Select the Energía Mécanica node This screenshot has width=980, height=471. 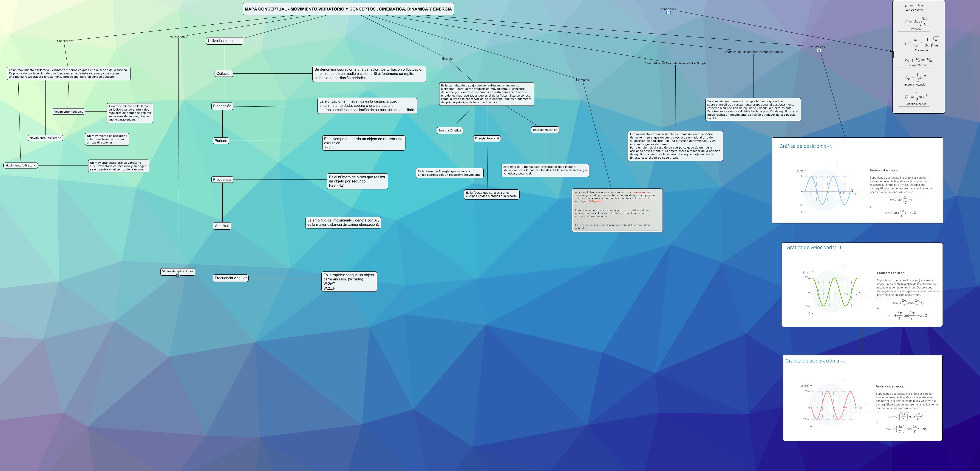[x=545, y=130]
